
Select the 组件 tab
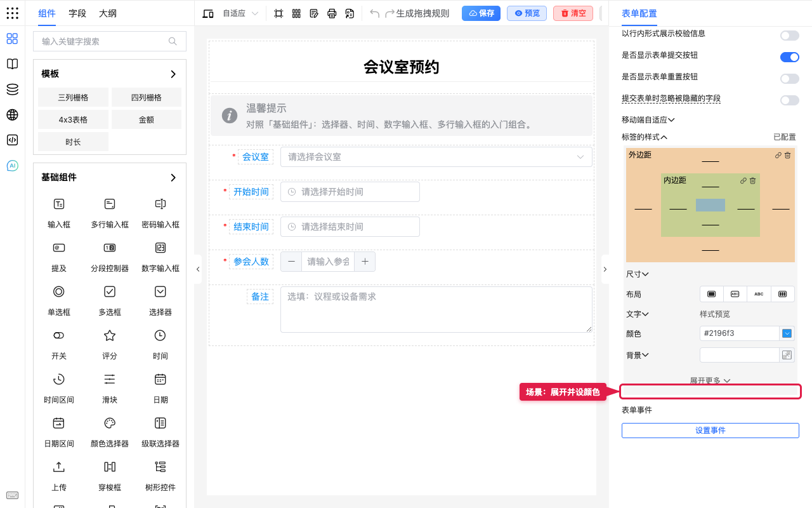pos(47,13)
